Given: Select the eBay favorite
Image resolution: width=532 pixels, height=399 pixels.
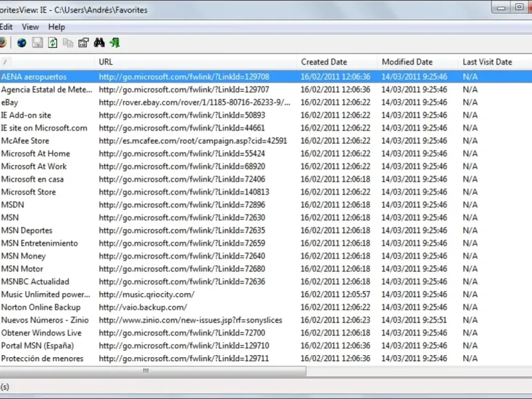Looking at the screenshot, I should pos(9,102).
